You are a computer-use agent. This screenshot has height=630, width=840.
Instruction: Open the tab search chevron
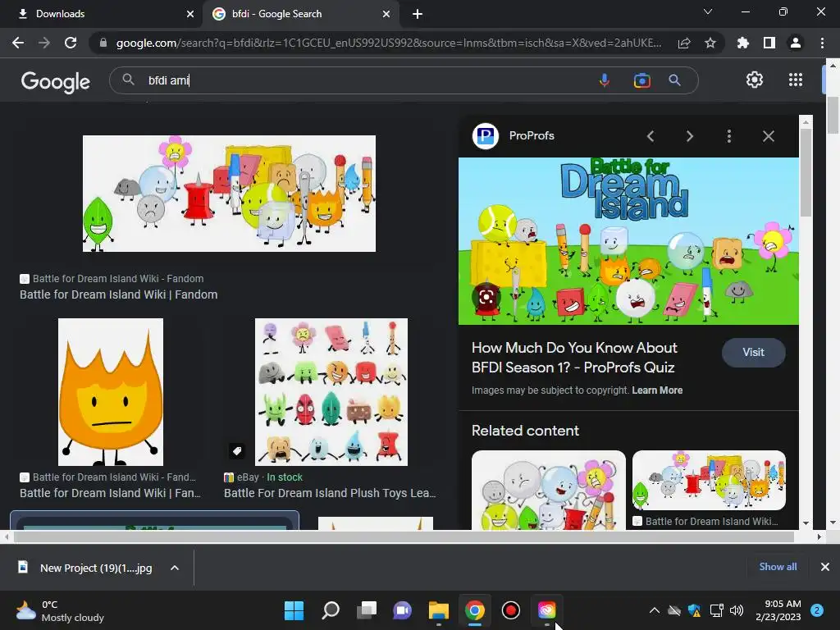708,11
